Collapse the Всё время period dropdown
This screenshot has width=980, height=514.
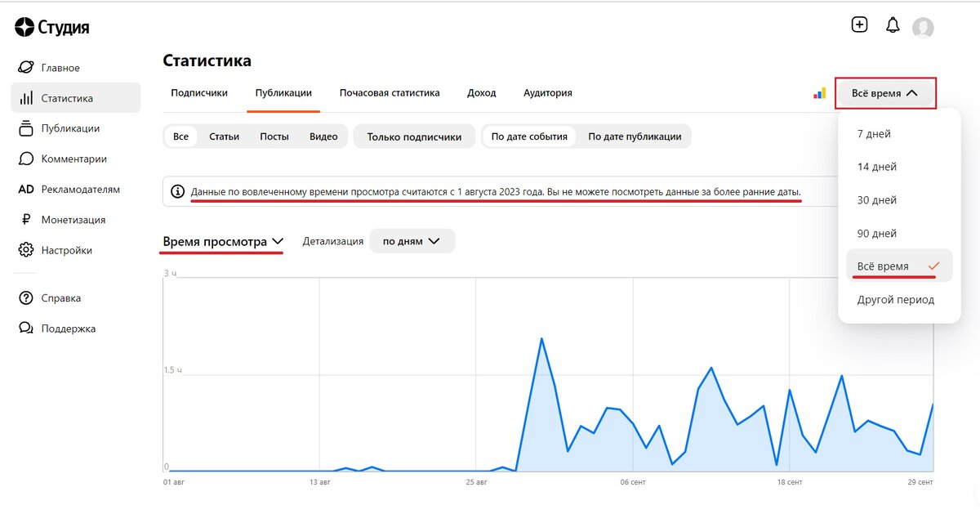pyautogui.click(x=885, y=93)
